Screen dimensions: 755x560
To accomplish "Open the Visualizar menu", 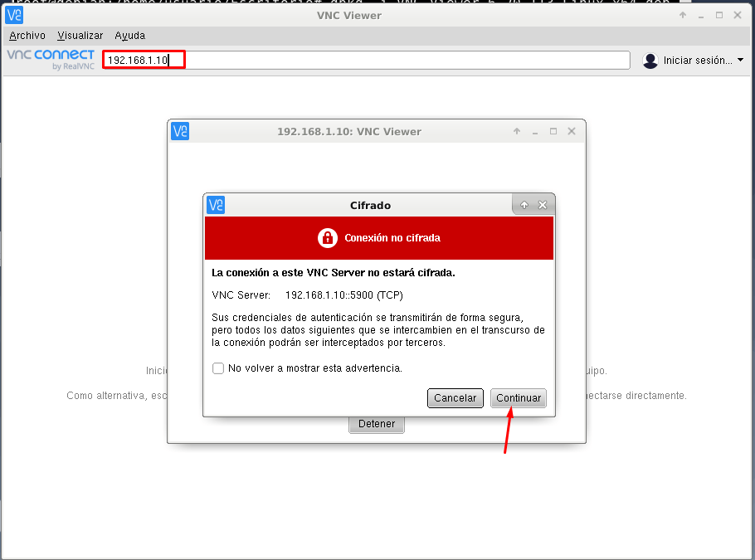I will [80, 36].
